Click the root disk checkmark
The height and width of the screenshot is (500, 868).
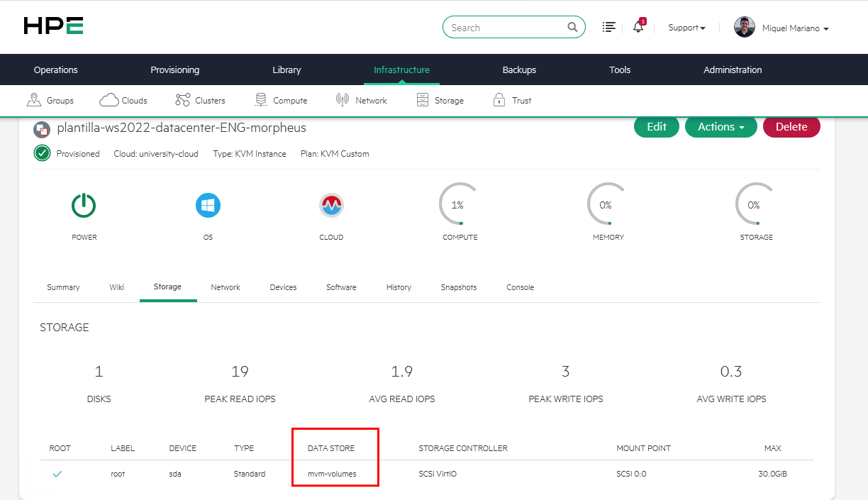(x=57, y=474)
